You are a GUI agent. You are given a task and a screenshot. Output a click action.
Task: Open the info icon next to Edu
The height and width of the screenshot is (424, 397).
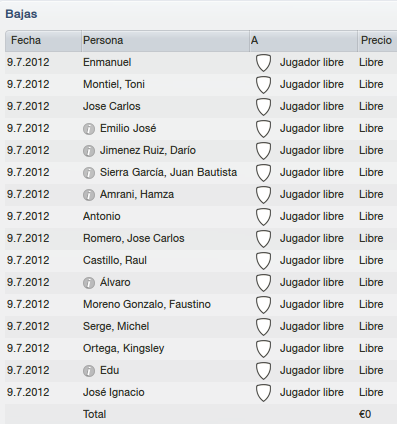pyautogui.click(x=89, y=371)
